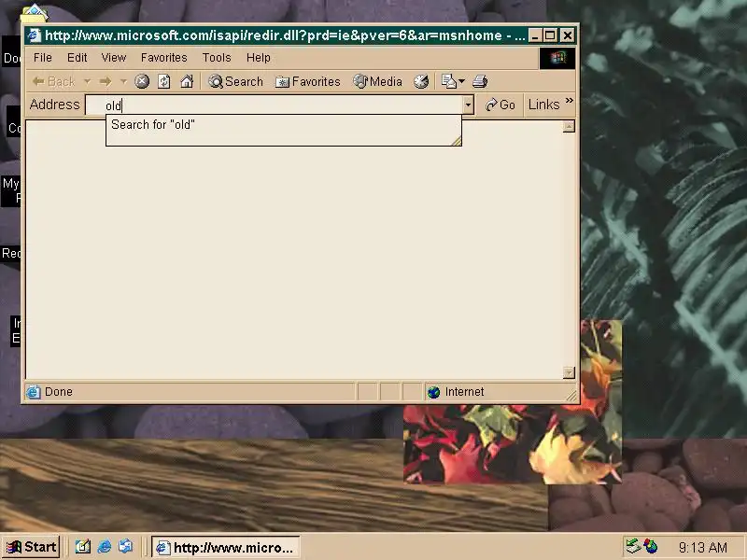Click the status bar page icon beside Done
Screen dimensions: 747x560
coord(34,392)
